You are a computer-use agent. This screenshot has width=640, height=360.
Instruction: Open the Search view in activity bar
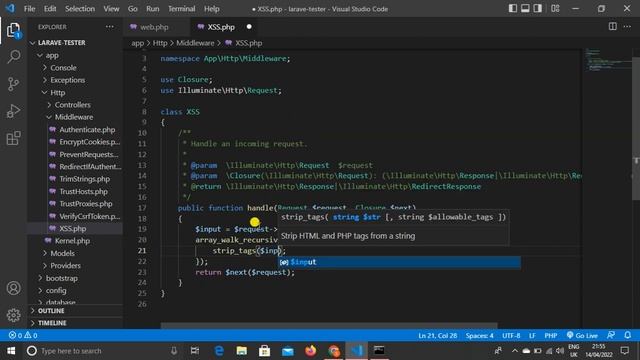13,57
